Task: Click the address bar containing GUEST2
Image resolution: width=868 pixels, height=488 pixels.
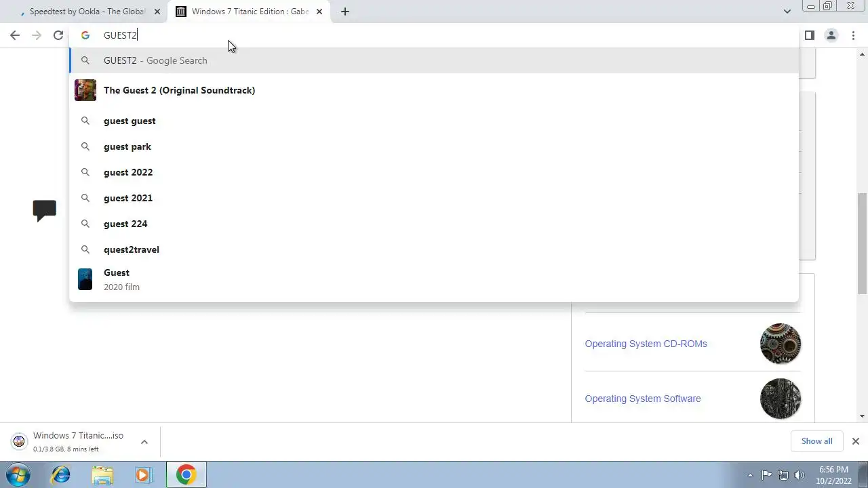Action: (x=434, y=35)
